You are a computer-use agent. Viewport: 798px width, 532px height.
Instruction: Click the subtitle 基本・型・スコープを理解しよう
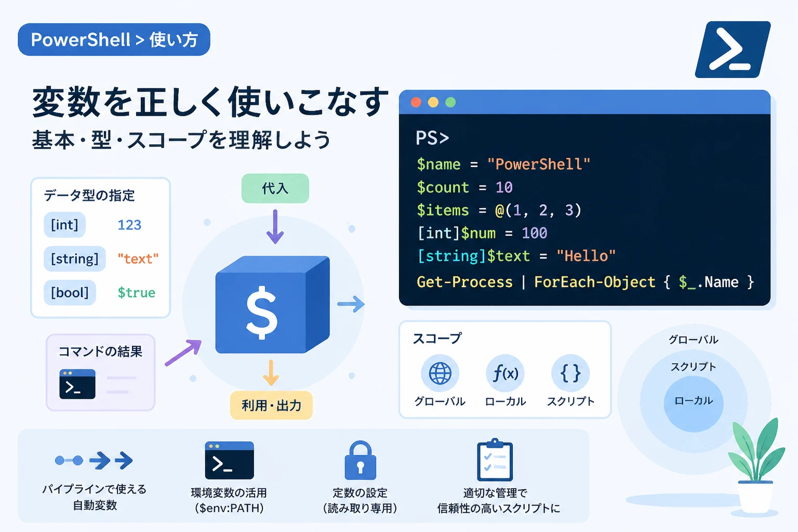181,140
